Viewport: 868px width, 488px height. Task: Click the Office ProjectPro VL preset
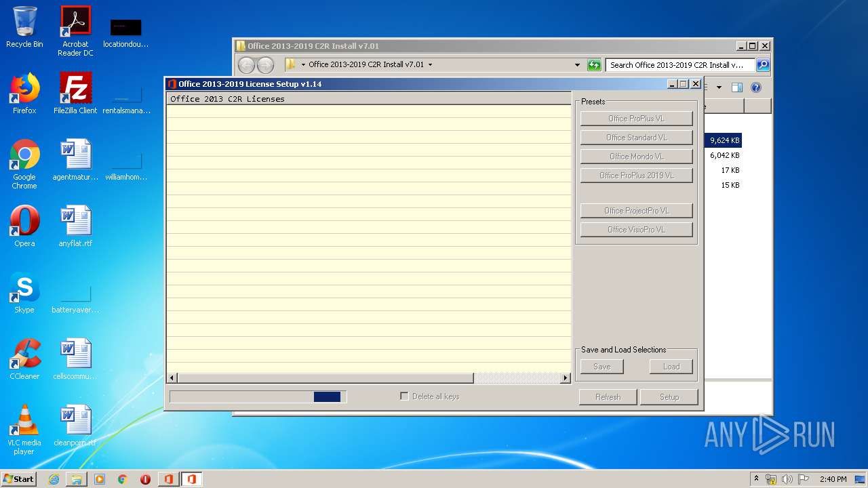pos(636,211)
